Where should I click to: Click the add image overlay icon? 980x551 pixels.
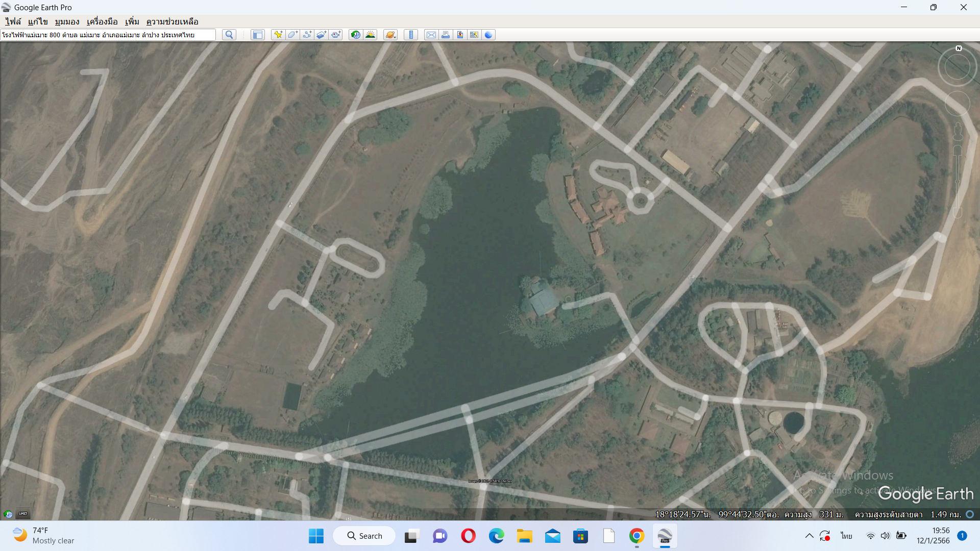pyautogui.click(x=321, y=35)
